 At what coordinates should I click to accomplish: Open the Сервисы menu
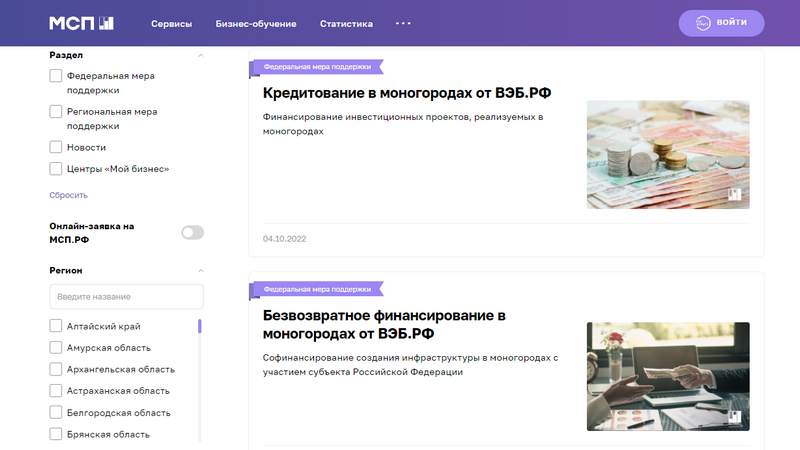click(x=171, y=24)
